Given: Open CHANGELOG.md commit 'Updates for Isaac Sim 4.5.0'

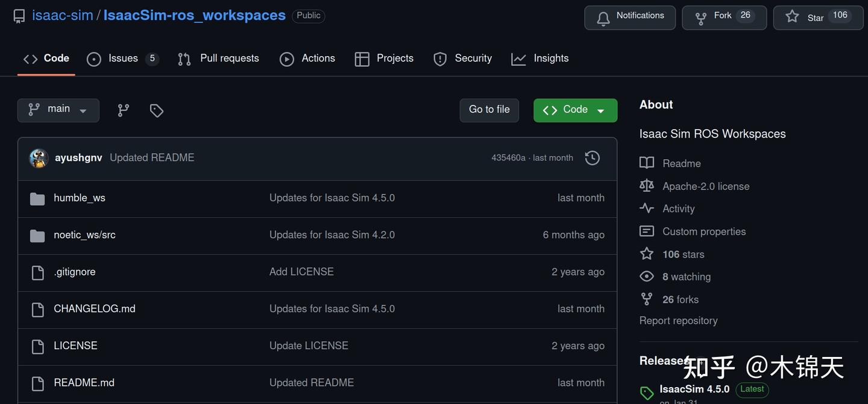Looking at the screenshot, I should tap(332, 309).
